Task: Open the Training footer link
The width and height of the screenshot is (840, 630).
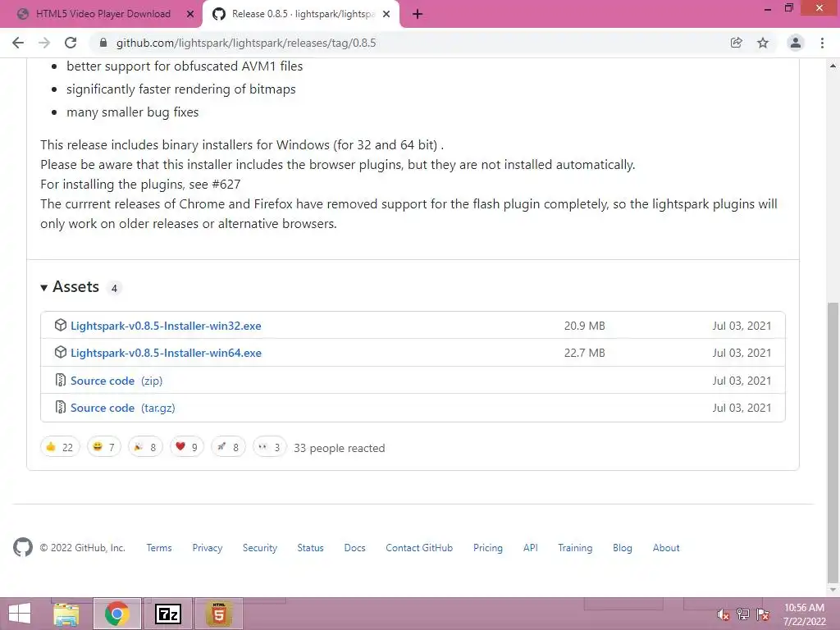Action: click(x=575, y=548)
